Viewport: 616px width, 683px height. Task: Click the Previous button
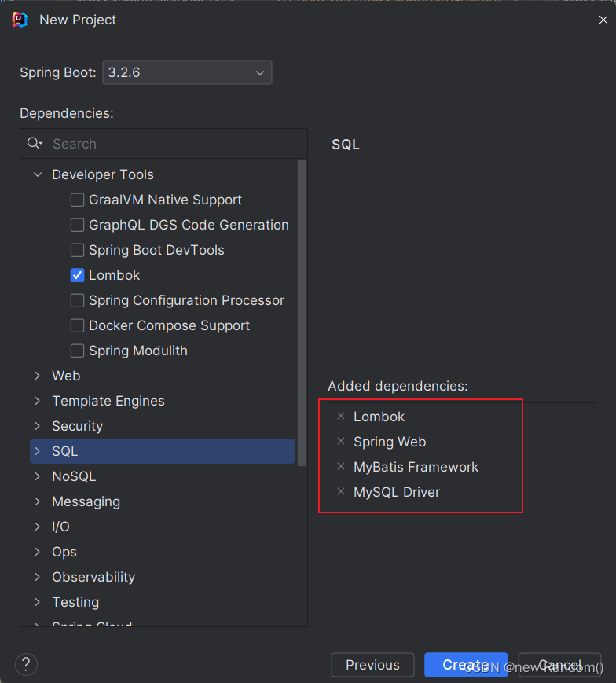372,665
